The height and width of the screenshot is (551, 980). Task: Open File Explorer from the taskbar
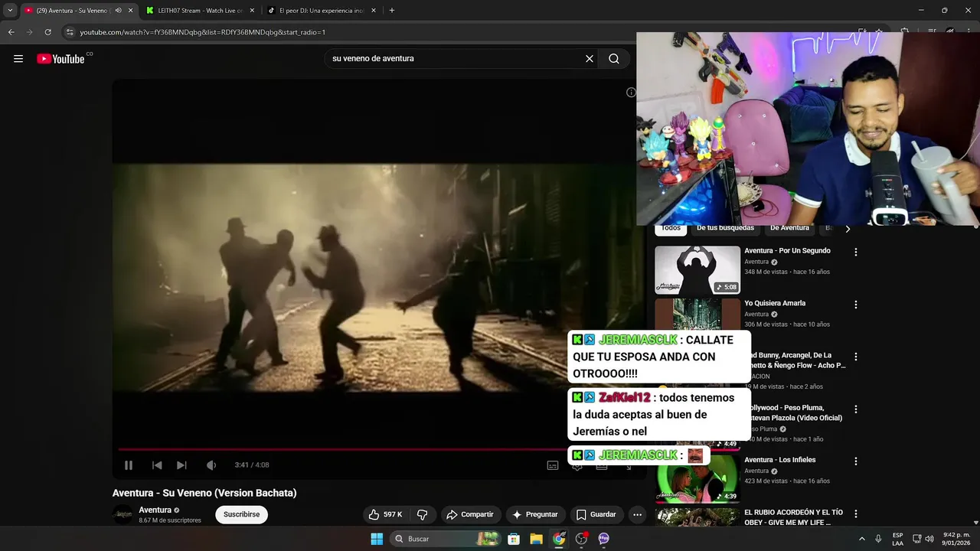[x=536, y=539]
